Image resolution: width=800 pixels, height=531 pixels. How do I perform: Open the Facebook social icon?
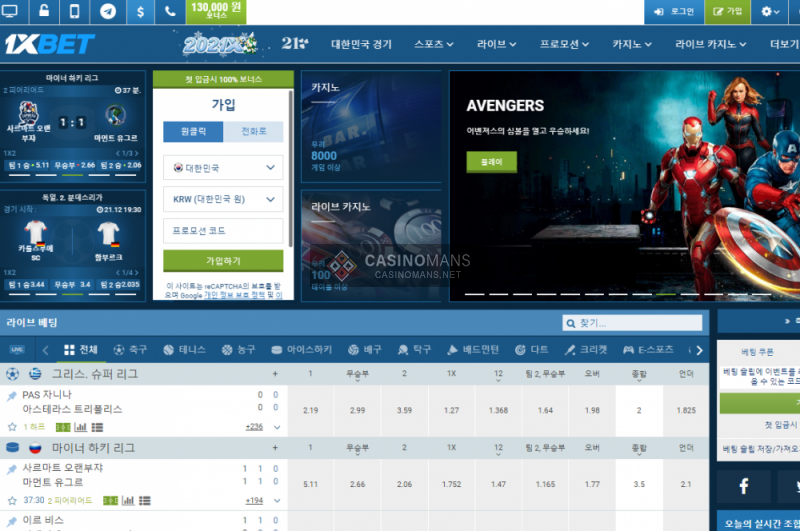coord(744,486)
